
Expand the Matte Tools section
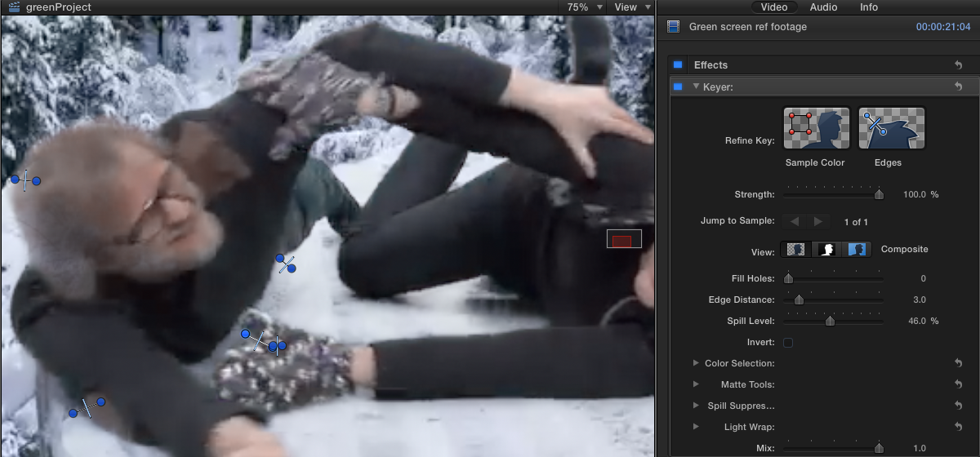[696, 384]
